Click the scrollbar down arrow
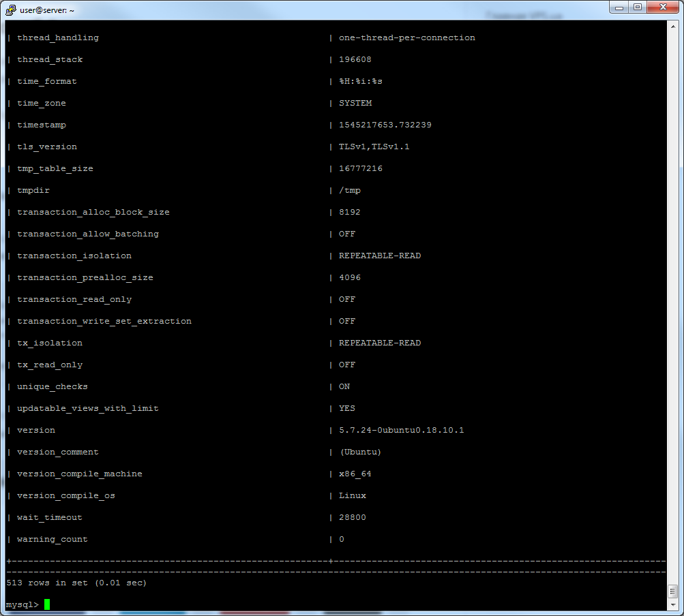 coord(672,605)
